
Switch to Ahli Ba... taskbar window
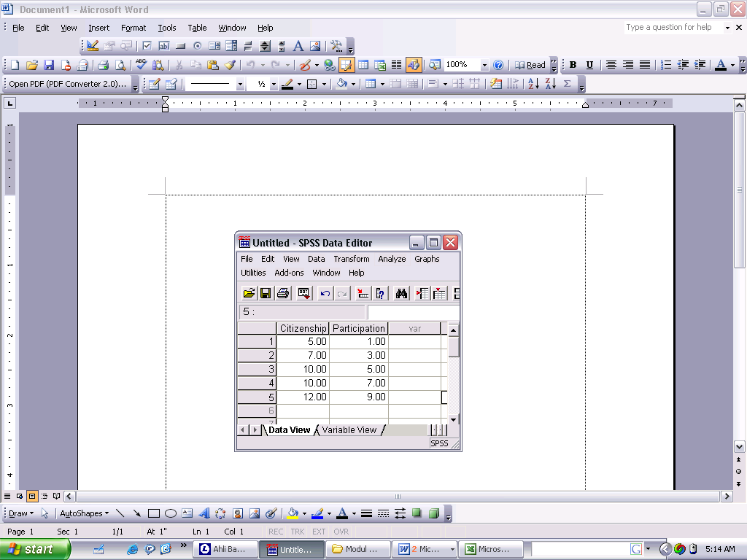[225, 549]
